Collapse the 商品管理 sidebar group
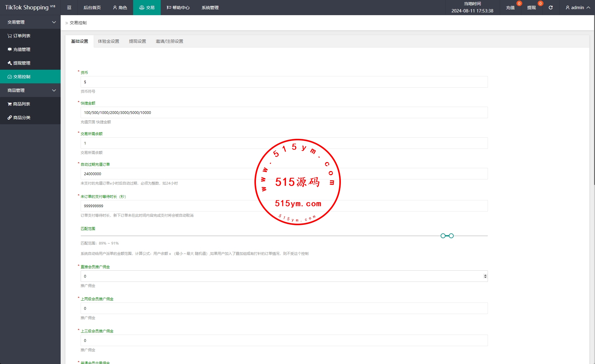The width and height of the screenshot is (595, 364). coord(30,90)
